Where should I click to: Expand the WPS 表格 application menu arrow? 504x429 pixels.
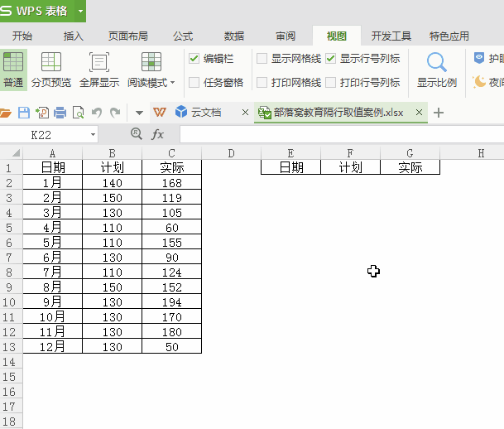tap(80, 11)
